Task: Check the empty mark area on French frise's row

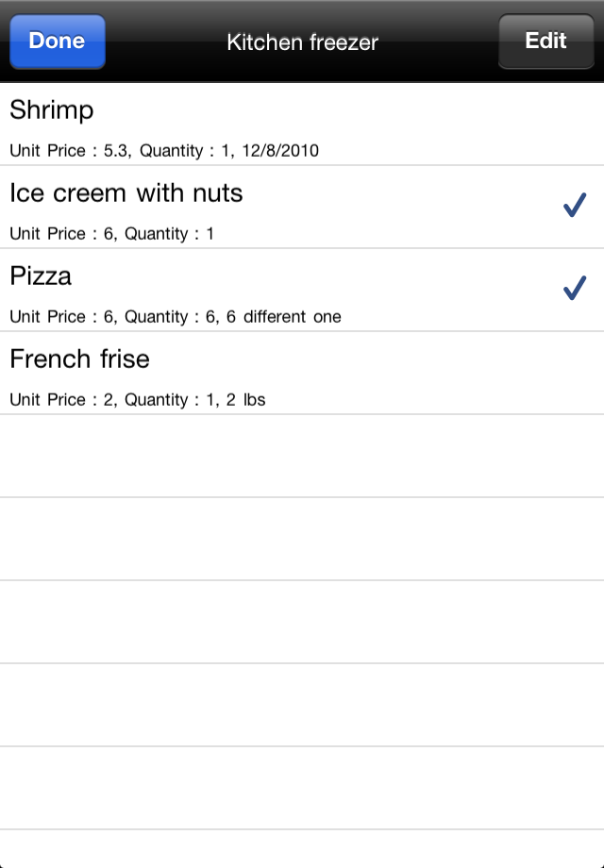Action: click(x=575, y=373)
